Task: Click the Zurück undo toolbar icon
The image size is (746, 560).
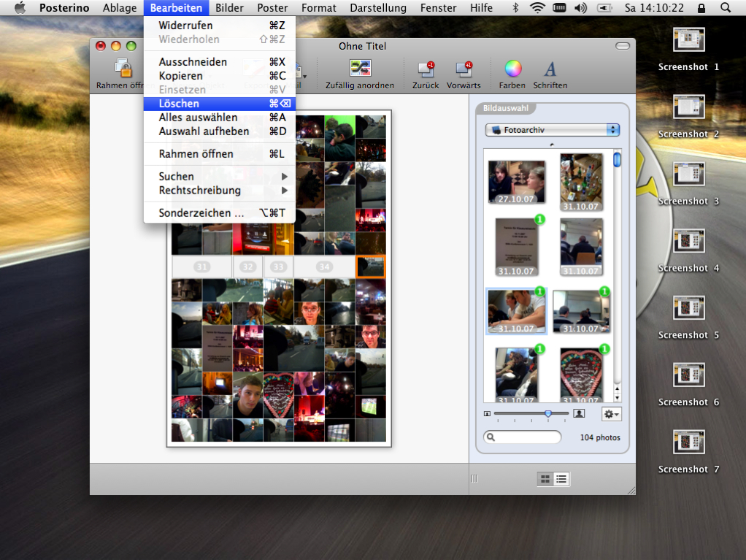Action: coord(426,69)
